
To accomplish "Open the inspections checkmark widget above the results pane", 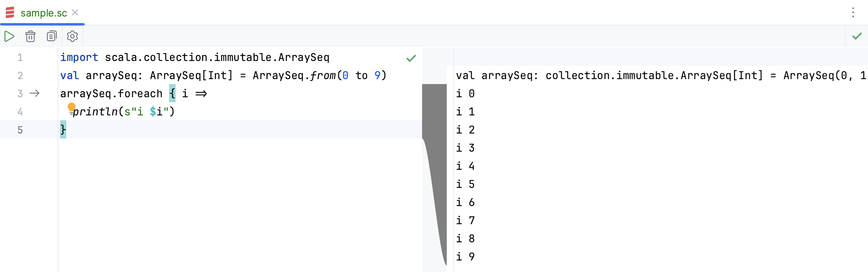I will coord(857,36).
